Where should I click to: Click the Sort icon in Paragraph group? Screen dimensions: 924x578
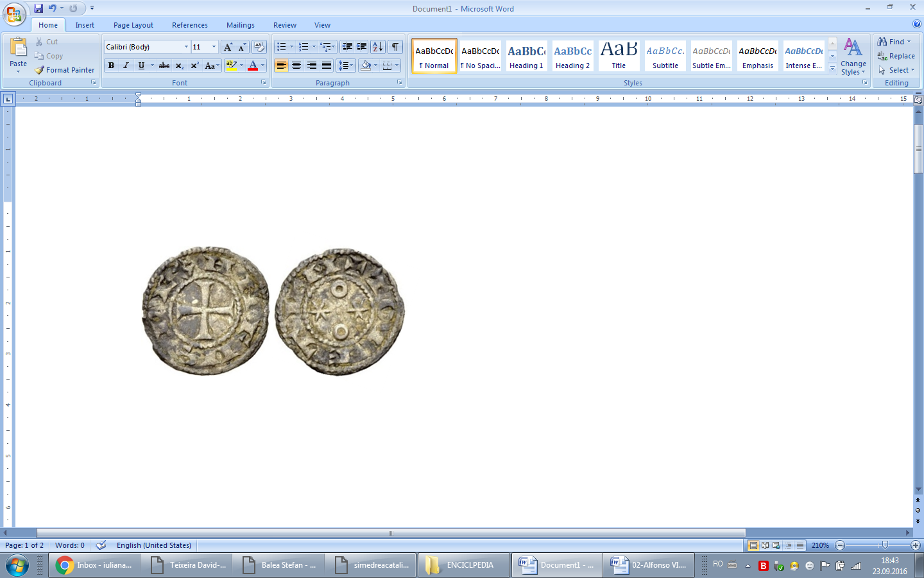[x=378, y=47]
